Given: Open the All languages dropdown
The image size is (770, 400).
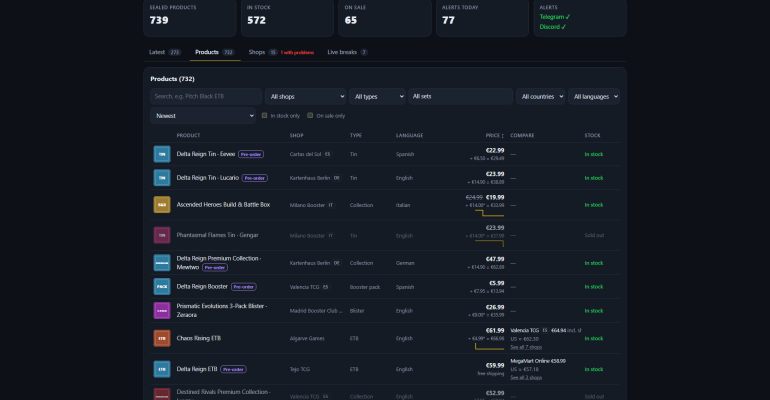Looking at the screenshot, I should coord(594,97).
